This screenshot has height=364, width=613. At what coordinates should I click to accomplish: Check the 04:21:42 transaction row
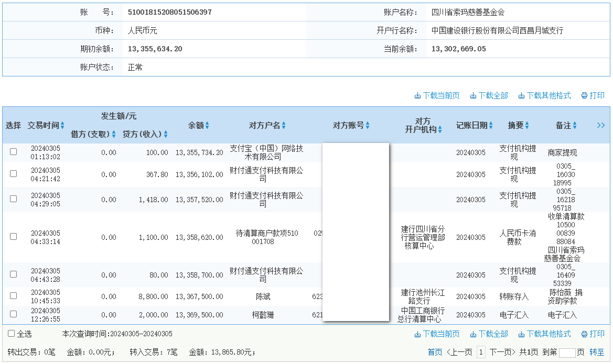13,173
